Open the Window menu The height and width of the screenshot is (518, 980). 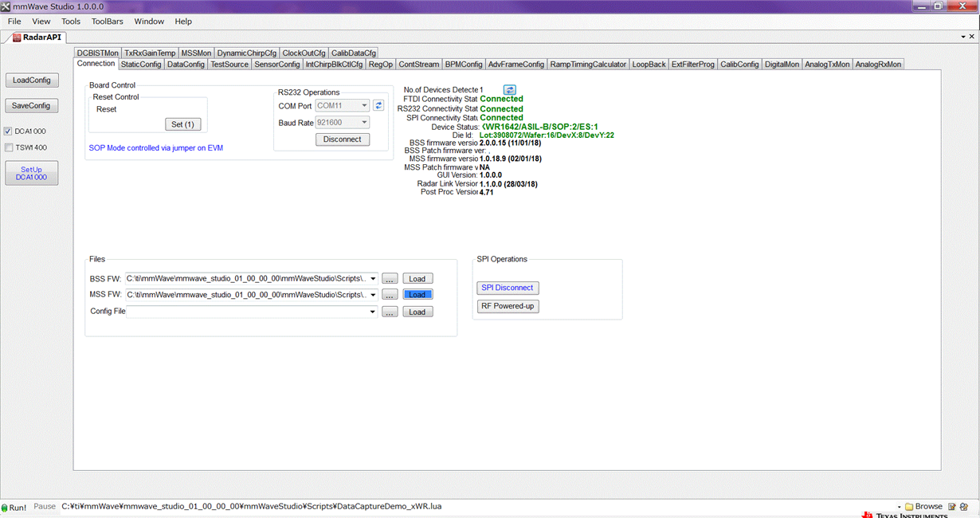149,22
